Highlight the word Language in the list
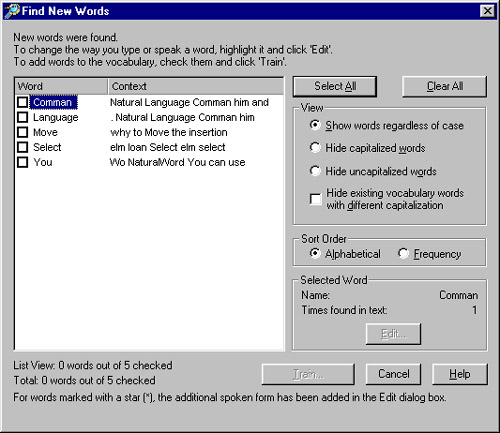Viewport: 500px width, 433px height. pyautogui.click(x=55, y=117)
